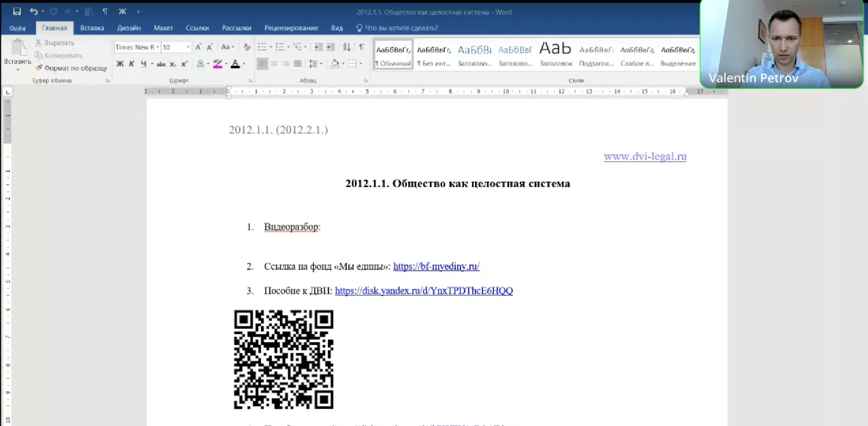This screenshot has height=426, width=868.
Task: Toggle italic formatting
Action: [131, 64]
